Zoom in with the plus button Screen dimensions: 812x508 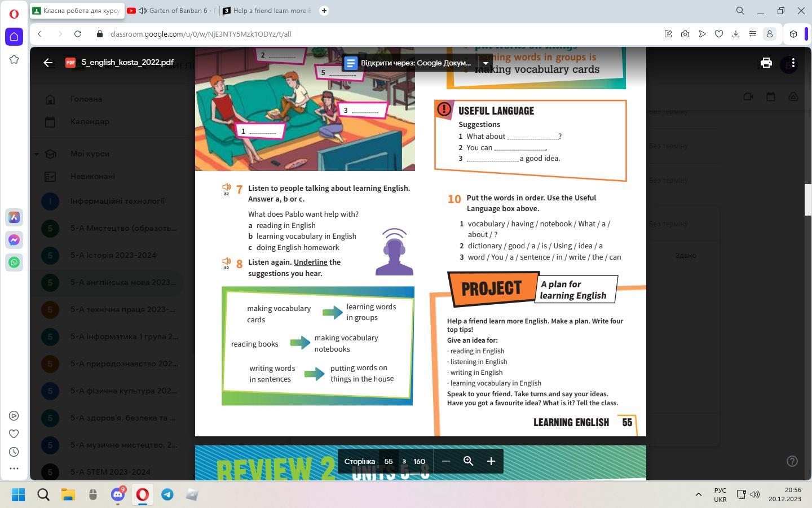coord(491,461)
